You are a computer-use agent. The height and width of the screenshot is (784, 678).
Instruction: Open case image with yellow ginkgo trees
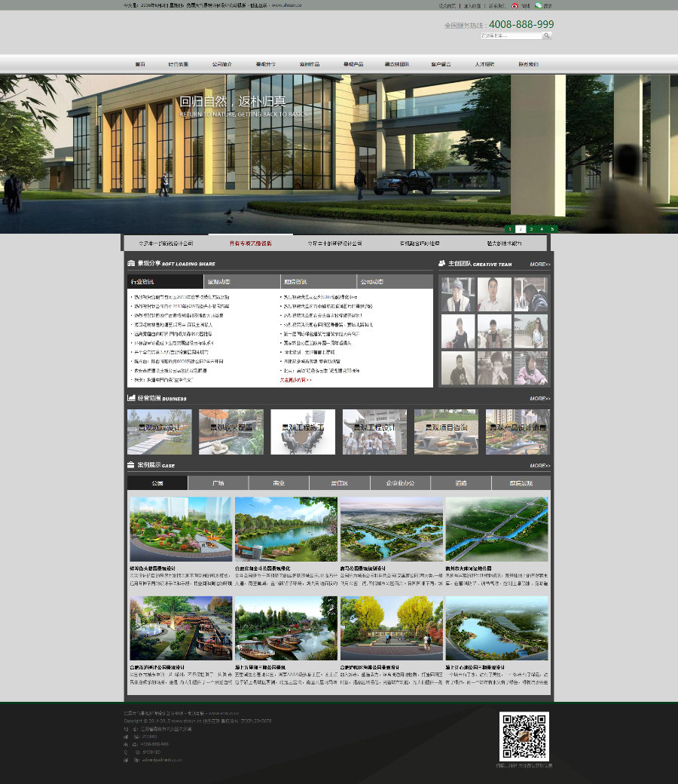(392, 628)
